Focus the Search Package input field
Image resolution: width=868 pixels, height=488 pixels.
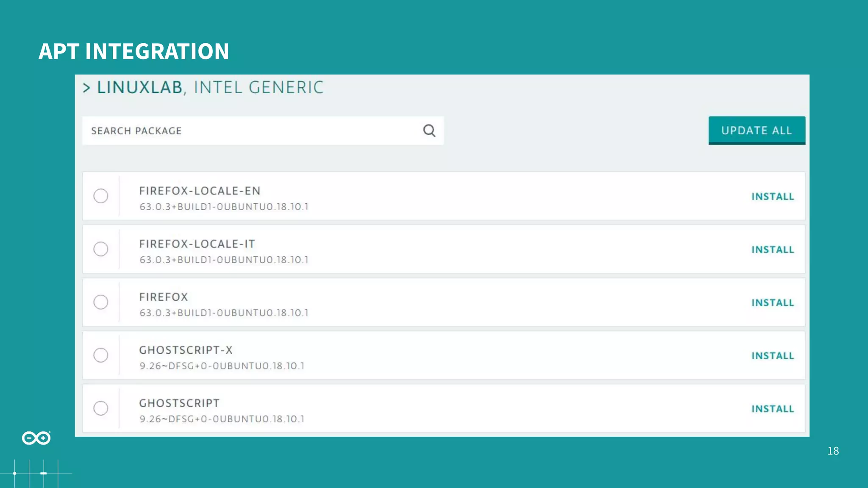pos(250,130)
